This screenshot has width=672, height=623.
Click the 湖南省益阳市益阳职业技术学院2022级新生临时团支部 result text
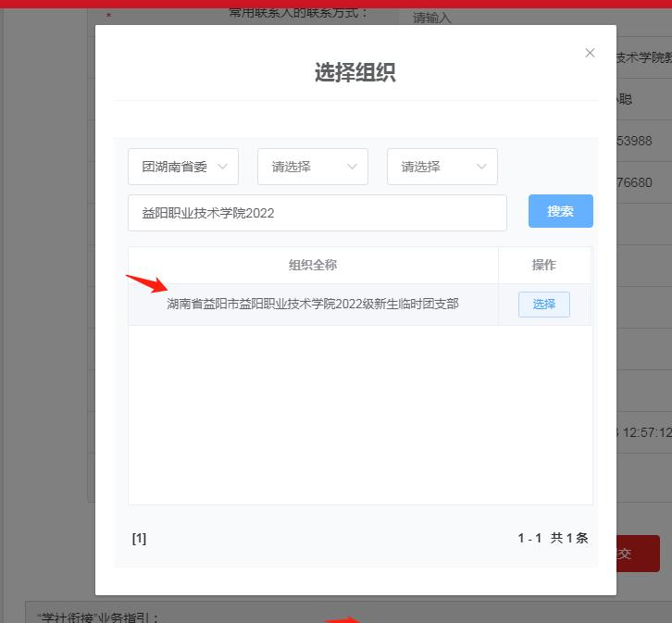tap(313, 304)
